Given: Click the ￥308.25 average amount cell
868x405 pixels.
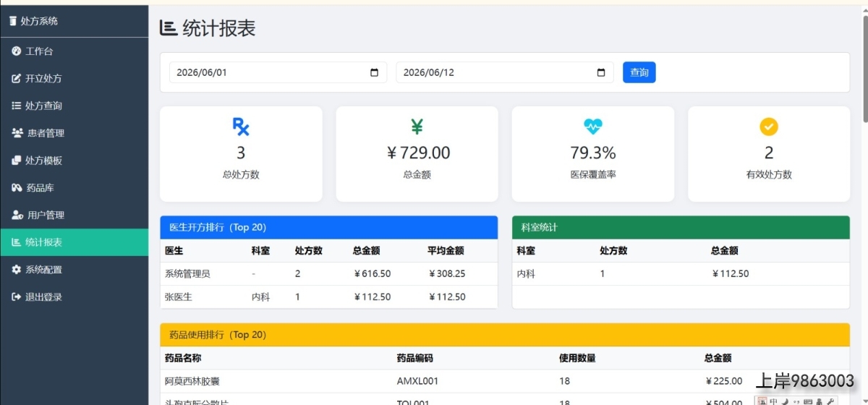Looking at the screenshot, I should tap(446, 274).
